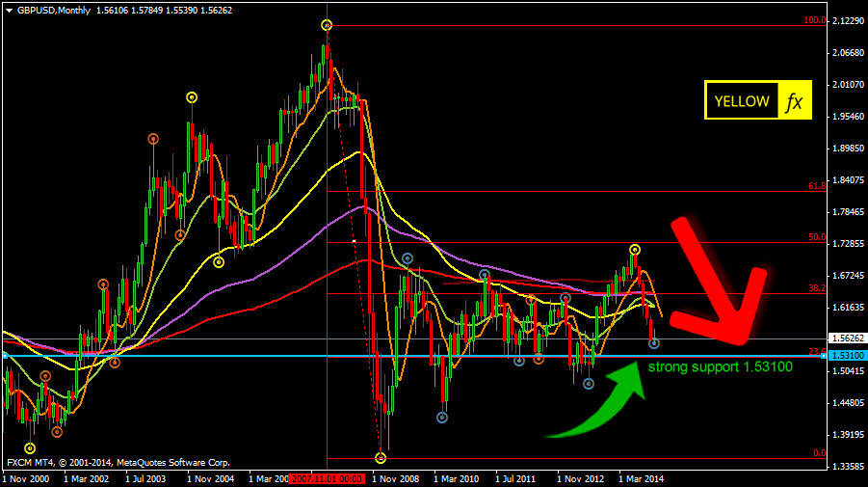Click the current price tag 1.56262
This screenshot has width=868, height=487.
847,338
